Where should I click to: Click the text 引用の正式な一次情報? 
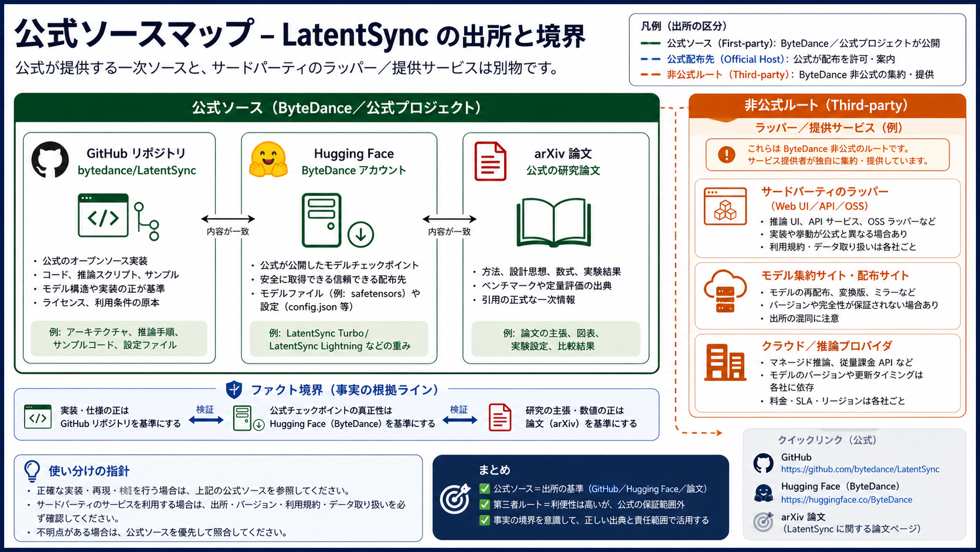coord(528,300)
